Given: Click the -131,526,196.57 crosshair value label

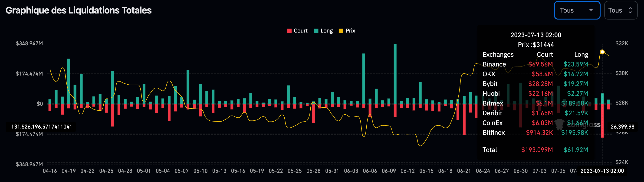Looking at the screenshot, I should (40, 127).
